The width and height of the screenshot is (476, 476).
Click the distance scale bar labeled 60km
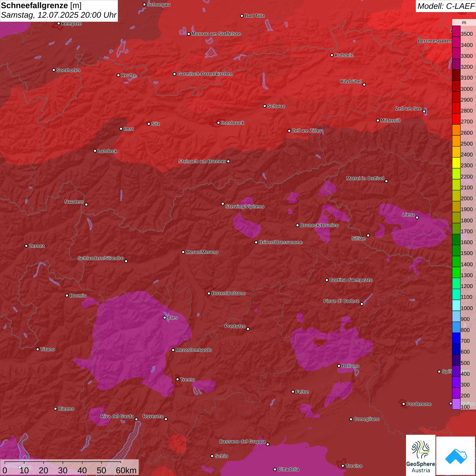point(70,468)
